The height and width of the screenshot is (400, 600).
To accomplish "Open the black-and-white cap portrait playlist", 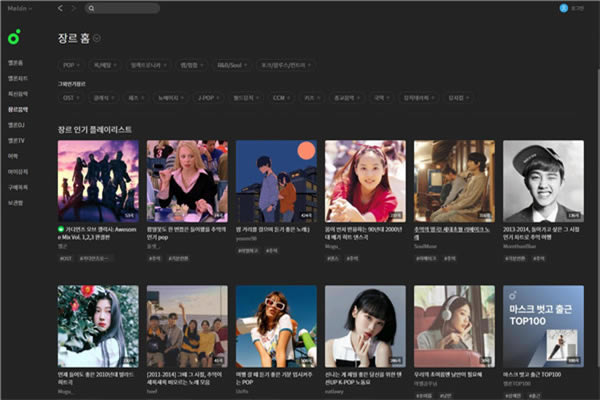I will 543,181.
